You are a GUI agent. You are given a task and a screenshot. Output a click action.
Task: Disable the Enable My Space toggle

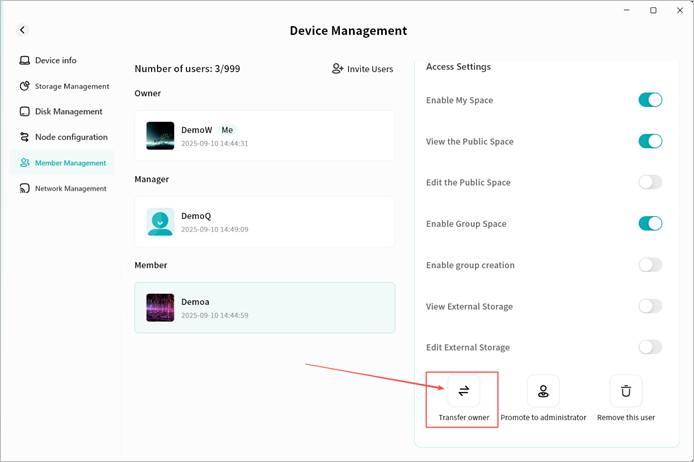pos(650,100)
